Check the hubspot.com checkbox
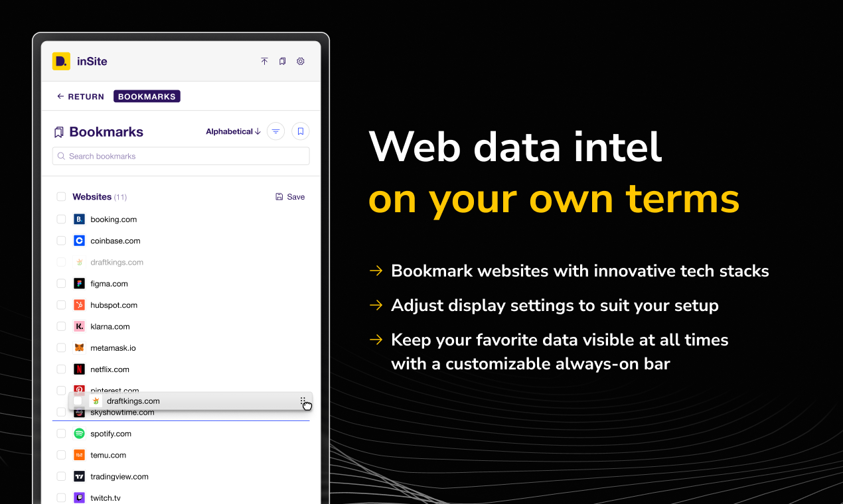The image size is (843, 504). (x=61, y=305)
